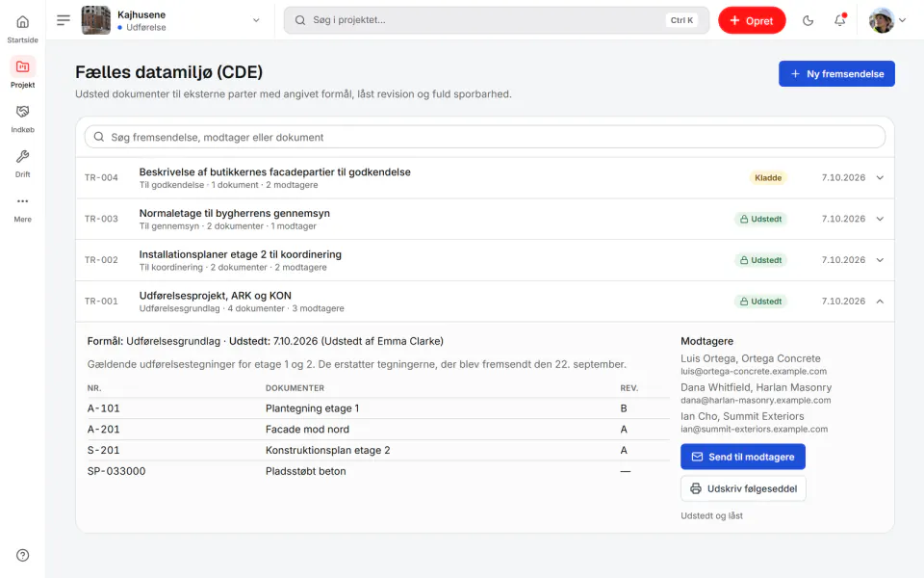924x578 pixels.
Task: Toggle the sidebar hamburger menu
Action: pos(64,20)
